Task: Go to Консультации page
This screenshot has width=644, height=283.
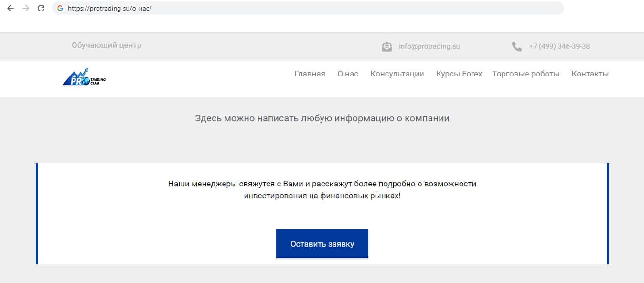Action: click(397, 74)
